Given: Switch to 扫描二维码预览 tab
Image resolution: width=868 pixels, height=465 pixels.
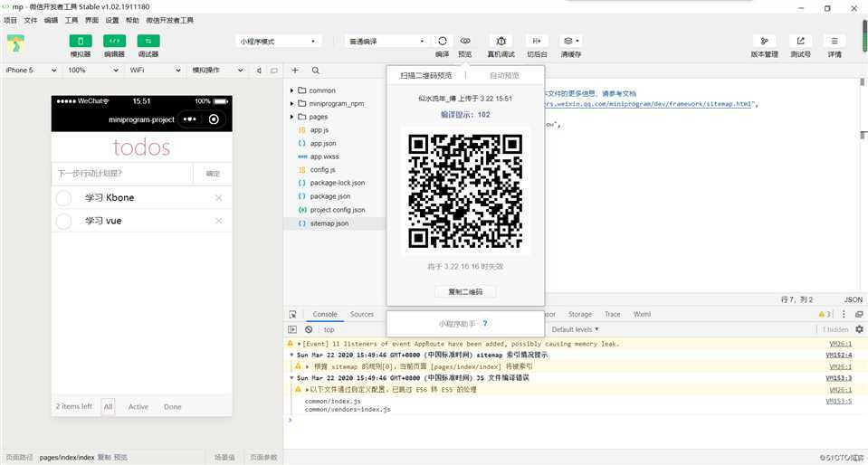Looking at the screenshot, I should pos(426,76).
